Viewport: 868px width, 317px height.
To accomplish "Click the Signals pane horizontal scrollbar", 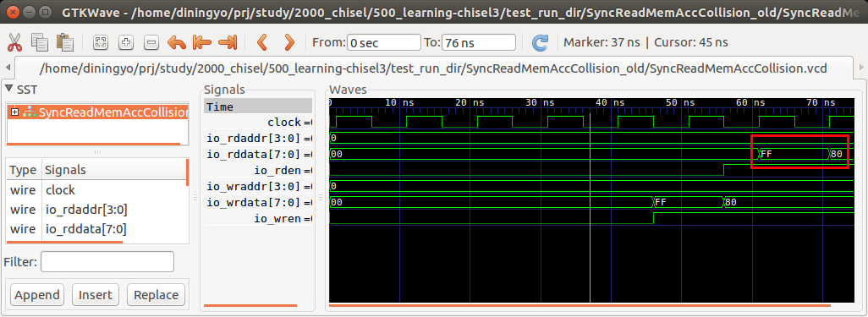I will pos(250,305).
